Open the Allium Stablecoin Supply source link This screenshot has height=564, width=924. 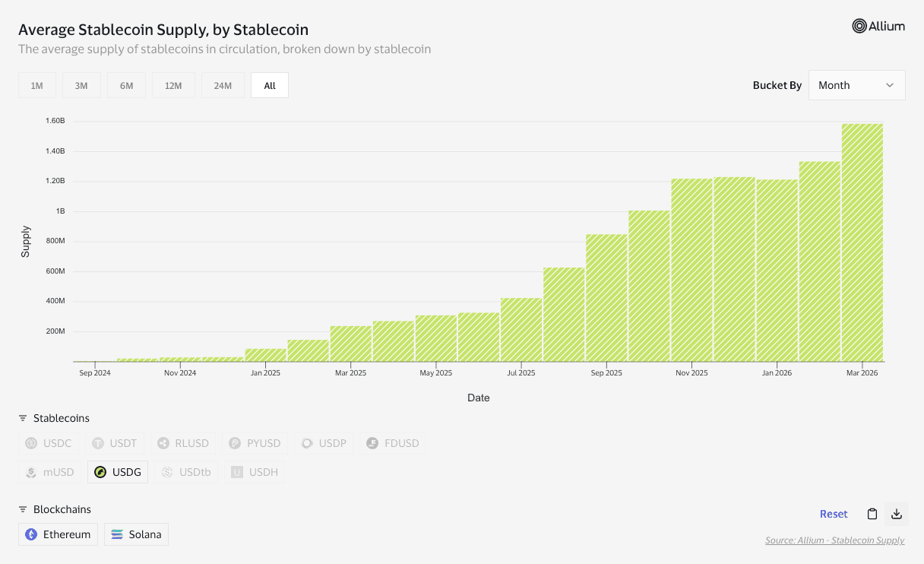(835, 540)
